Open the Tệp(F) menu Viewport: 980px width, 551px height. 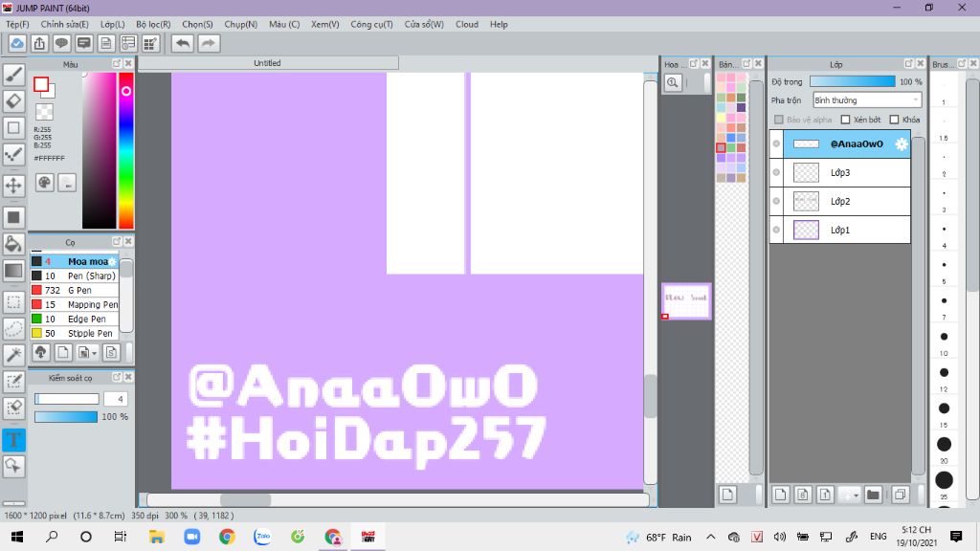[17, 24]
